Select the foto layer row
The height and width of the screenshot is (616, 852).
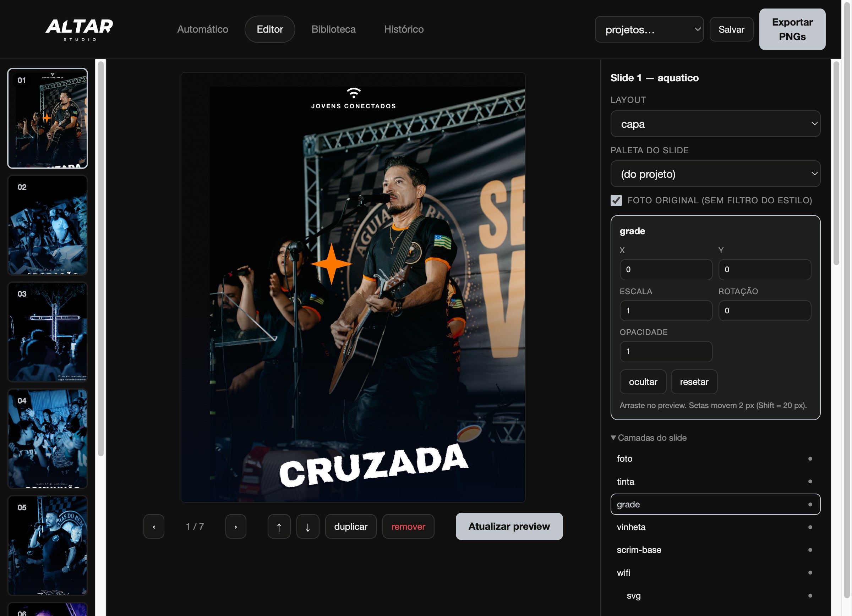pos(715,459)
